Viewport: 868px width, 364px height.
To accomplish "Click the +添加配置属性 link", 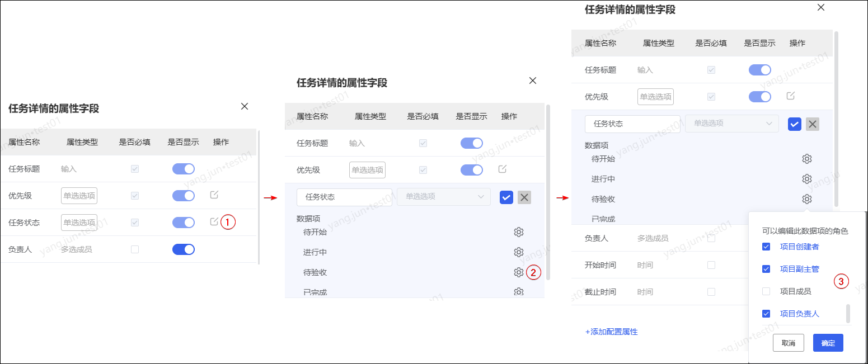I will click(611, 332).
